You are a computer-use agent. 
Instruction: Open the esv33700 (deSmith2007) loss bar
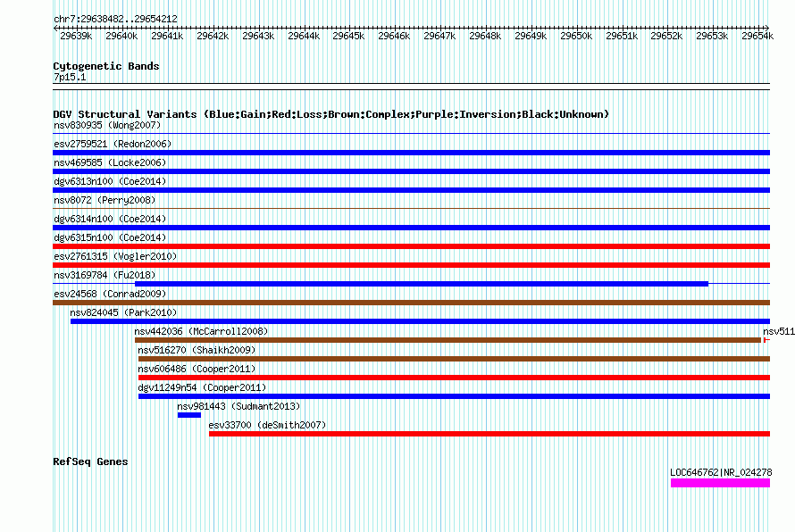tap(490, 434)
